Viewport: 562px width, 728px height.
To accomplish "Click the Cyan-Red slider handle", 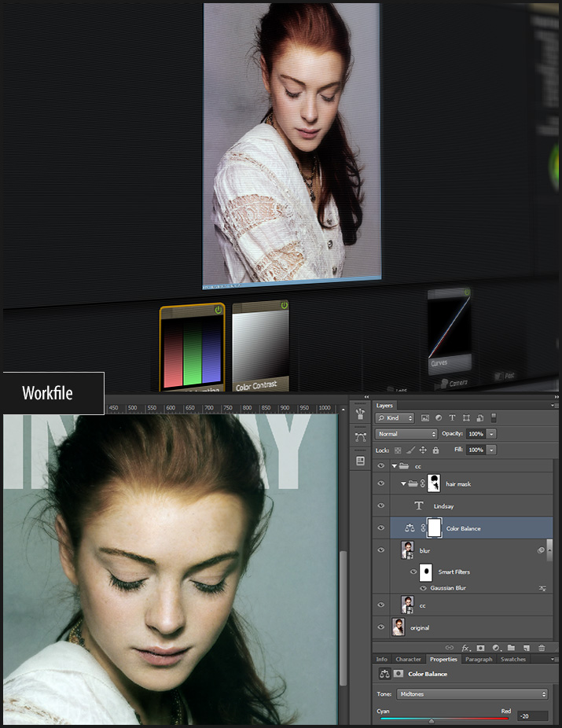I will click(431, 720).
